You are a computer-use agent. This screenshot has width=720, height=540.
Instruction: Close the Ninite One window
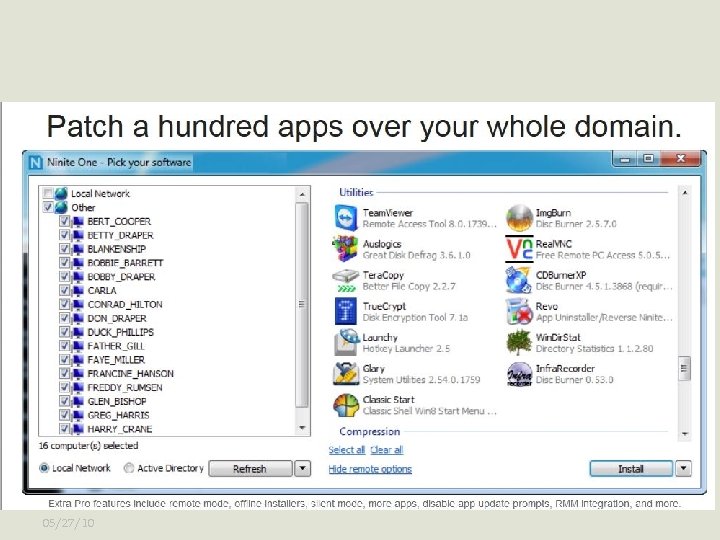point(681,159)
